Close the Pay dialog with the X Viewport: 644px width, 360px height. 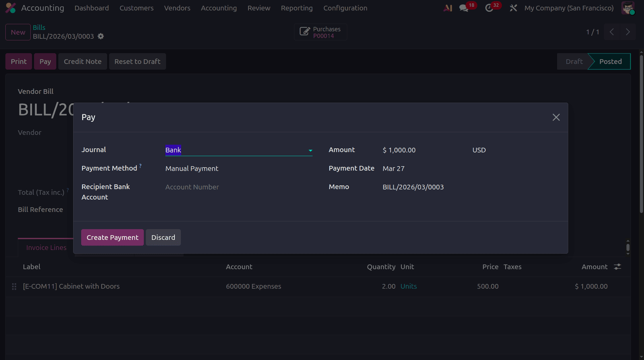pos(556,117)
